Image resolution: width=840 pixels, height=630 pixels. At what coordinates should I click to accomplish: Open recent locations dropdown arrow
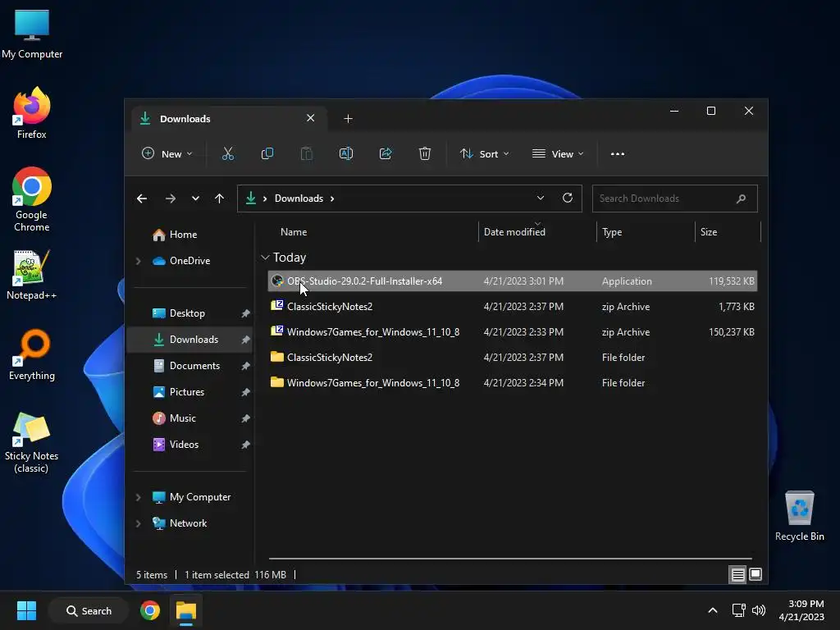tap(195, 199)
